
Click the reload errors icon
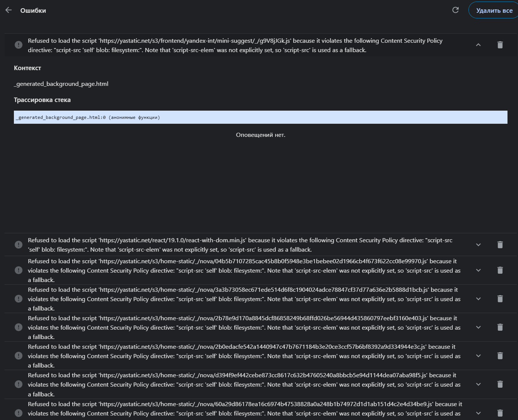(455, 10)
